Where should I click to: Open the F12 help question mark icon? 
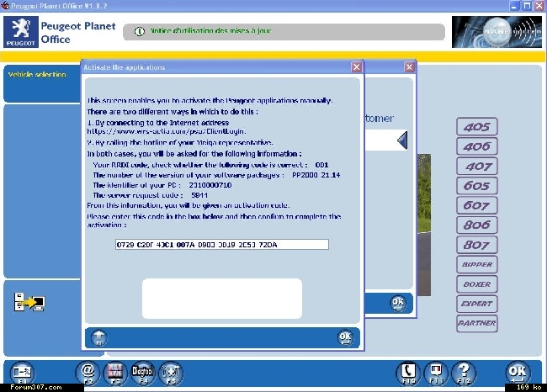click(464, 373)
